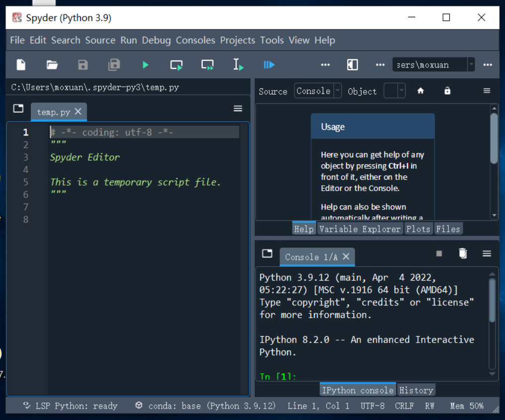Click the UTF-8 encoding status entry

point(372,406)
